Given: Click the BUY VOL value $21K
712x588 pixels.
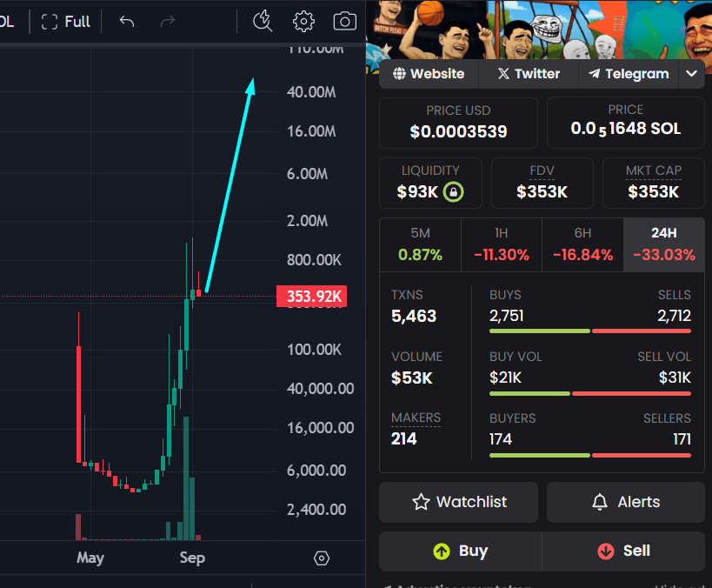Looking at the screenshot, I should (x=505, y=378).
